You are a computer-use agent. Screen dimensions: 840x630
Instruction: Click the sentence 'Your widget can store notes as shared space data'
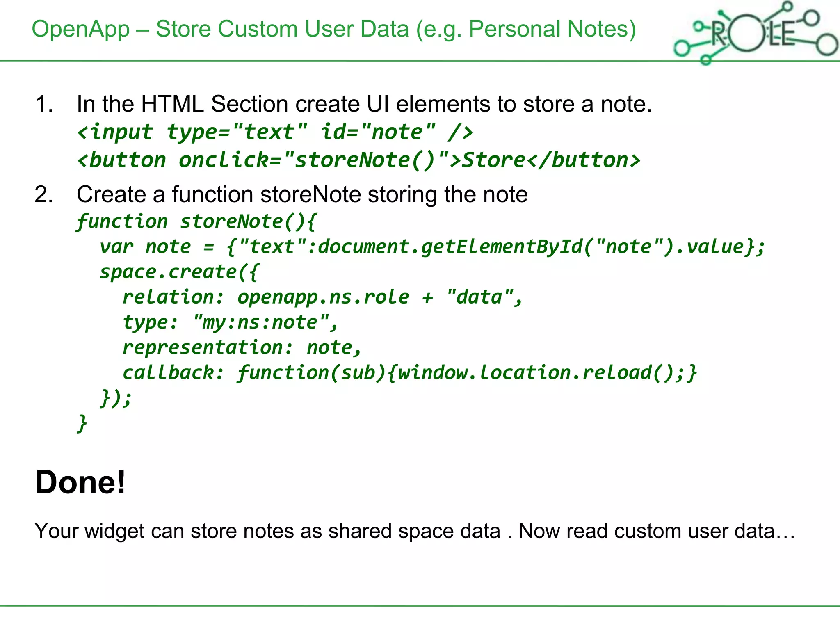267,531
